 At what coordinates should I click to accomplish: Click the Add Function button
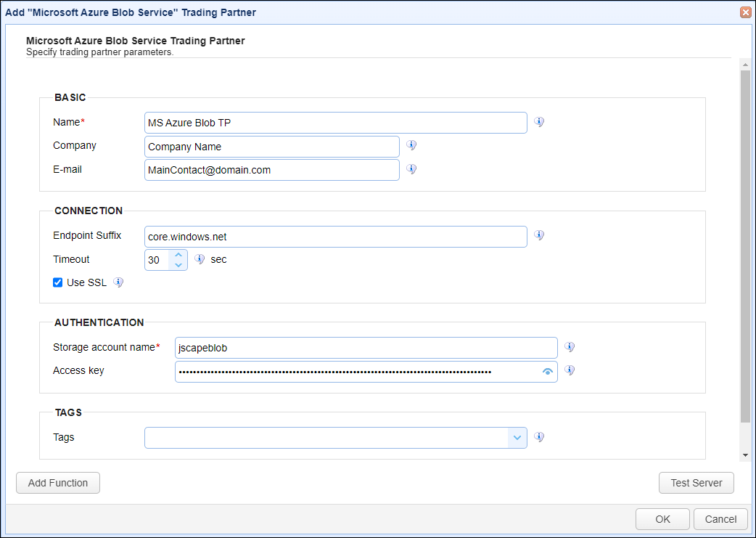click(x=58, y=483)
